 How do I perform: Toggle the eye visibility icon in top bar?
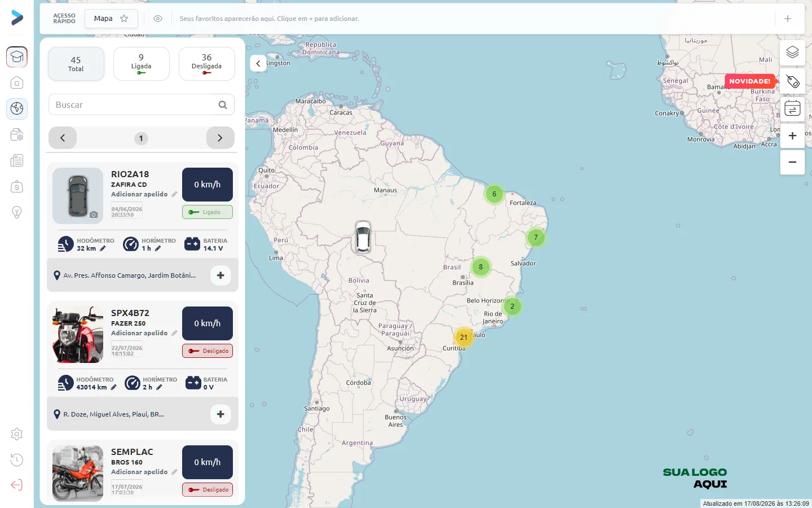coord(158,19)
